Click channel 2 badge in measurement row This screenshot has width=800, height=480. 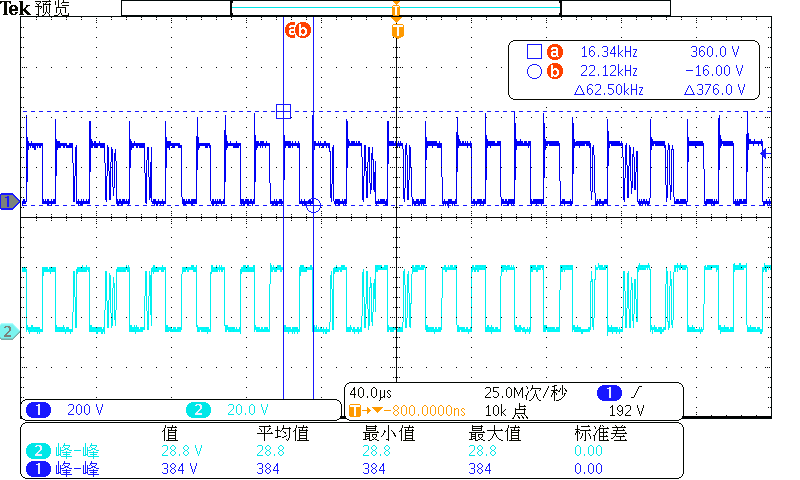tap(38, 451)
